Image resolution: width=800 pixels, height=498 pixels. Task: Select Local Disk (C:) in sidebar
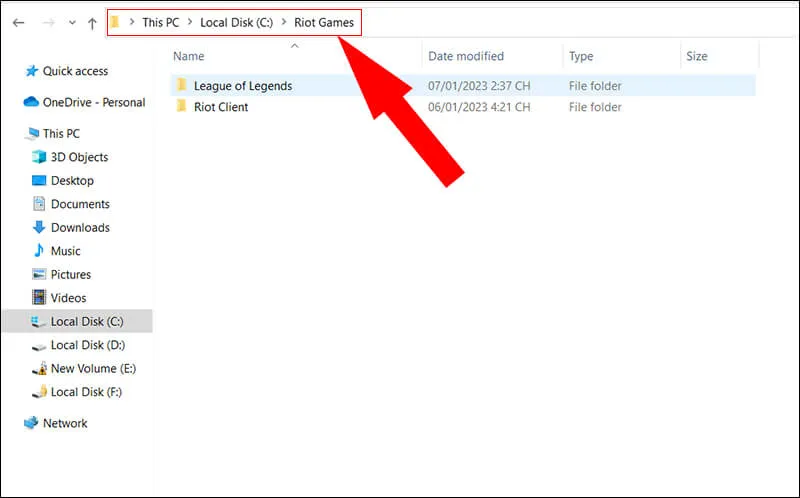[x=87, y=321]
